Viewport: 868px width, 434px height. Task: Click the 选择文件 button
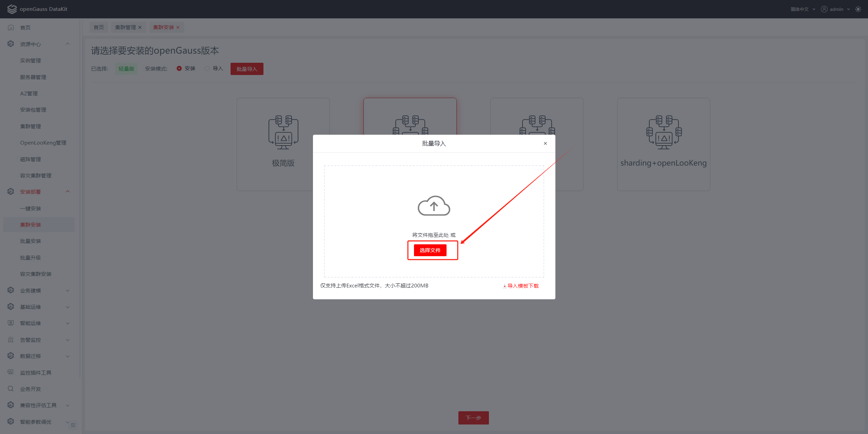click(x=430, y=250)
